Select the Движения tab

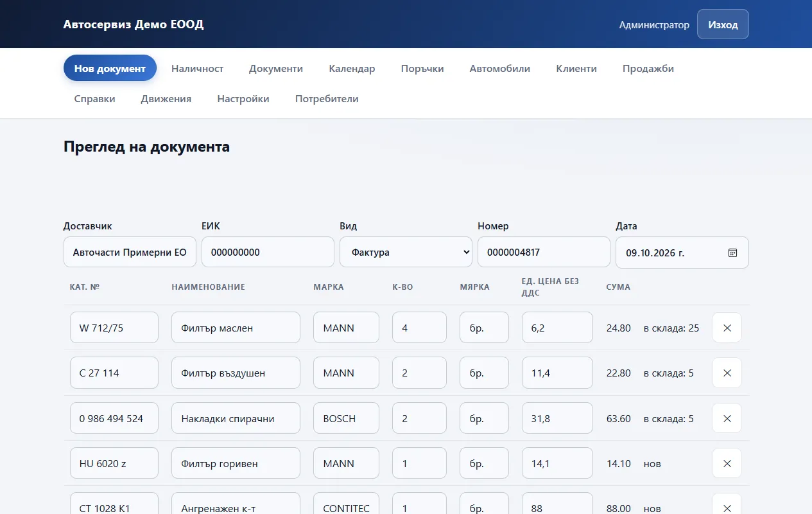click(166, 98)
